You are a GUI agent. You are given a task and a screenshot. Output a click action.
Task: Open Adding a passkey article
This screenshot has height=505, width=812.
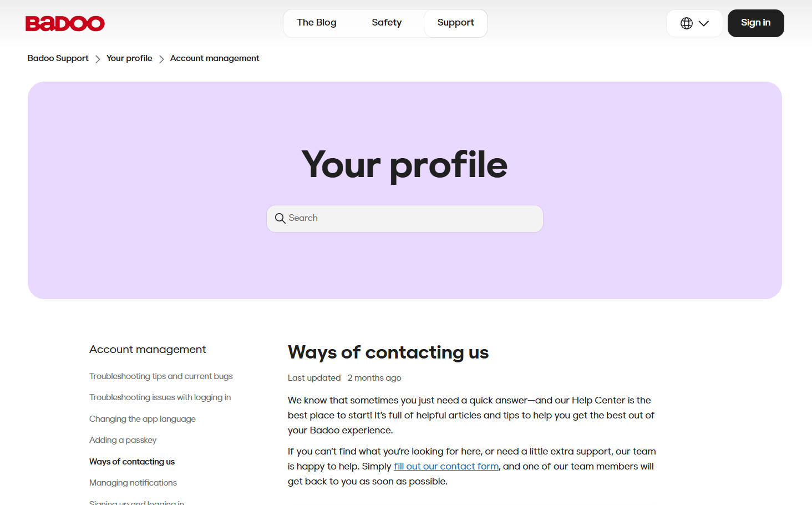123,440
